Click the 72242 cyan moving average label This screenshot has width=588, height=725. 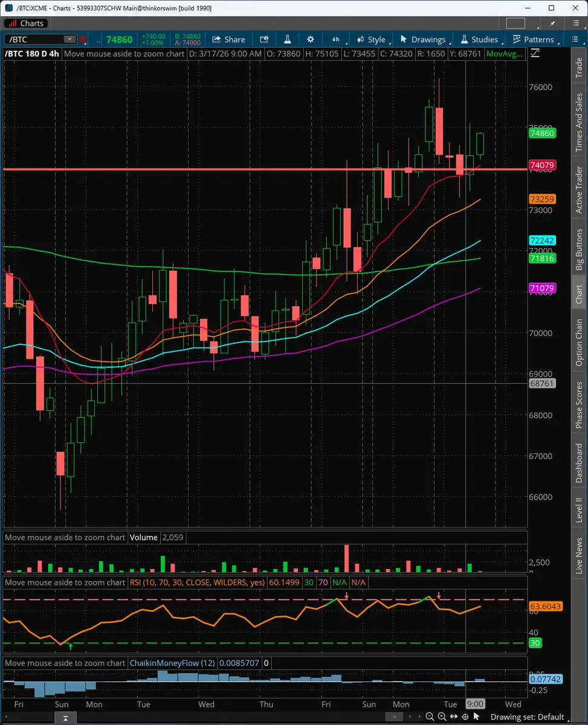click(542, 240)
